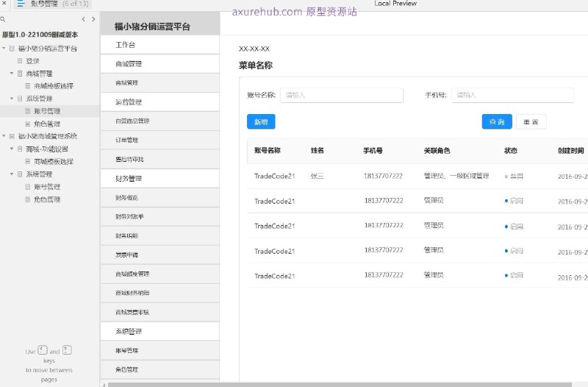Open the 登录 page in the sitemap
588x387 pixels.
tap(32, 61)
